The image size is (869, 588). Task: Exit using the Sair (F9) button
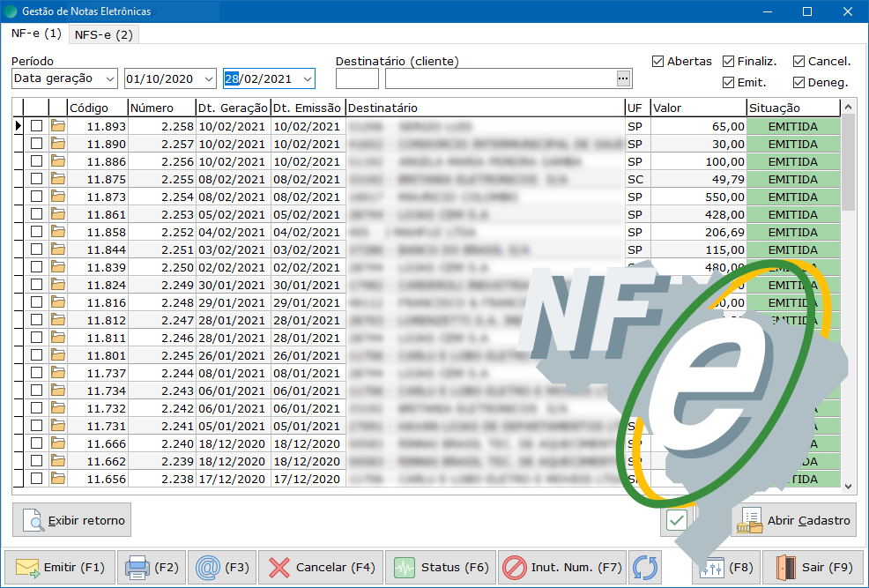pyautogui.click(x=813, y=568)
